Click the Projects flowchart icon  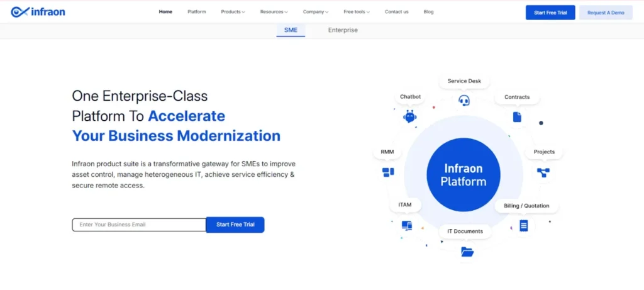[x=543, y=172]
